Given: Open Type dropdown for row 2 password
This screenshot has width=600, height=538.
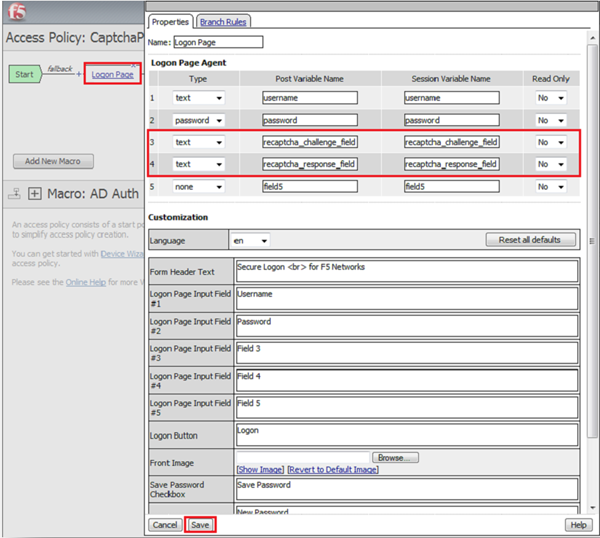Looking at the screenshot, I should coord(200,120).
